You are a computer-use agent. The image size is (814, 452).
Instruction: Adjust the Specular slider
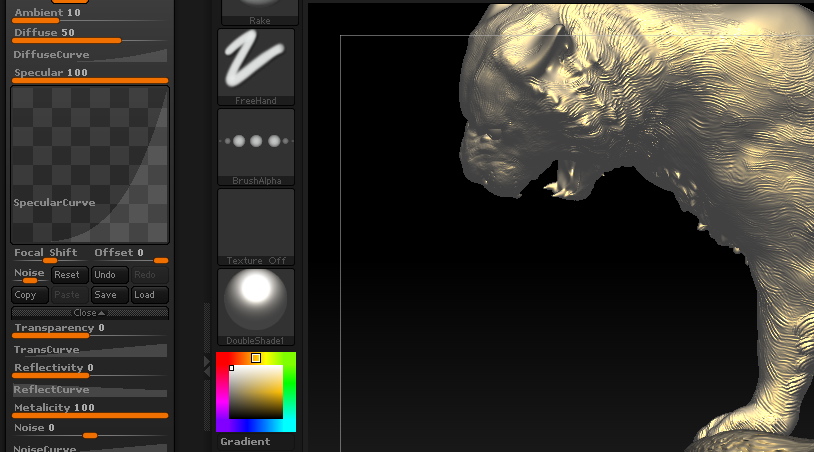(90, 75)
